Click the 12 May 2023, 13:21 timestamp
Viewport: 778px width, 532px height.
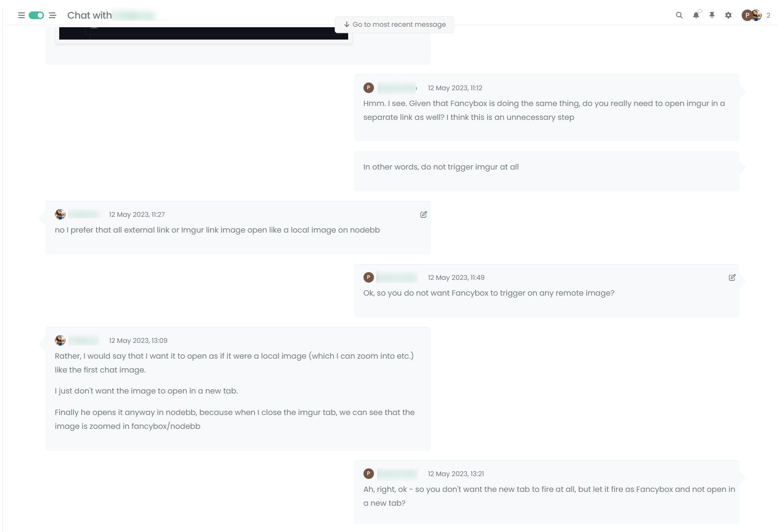pos(456,474)
